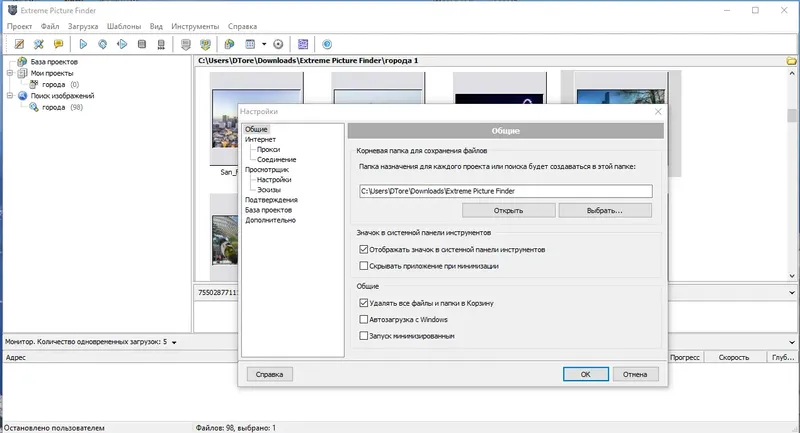Click the root folder path input field

click(506, 191)
